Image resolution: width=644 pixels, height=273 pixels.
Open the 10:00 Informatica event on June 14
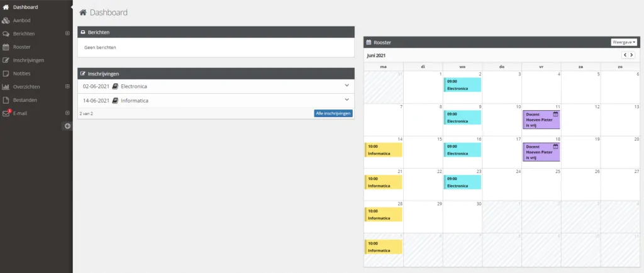click(383, 150)
